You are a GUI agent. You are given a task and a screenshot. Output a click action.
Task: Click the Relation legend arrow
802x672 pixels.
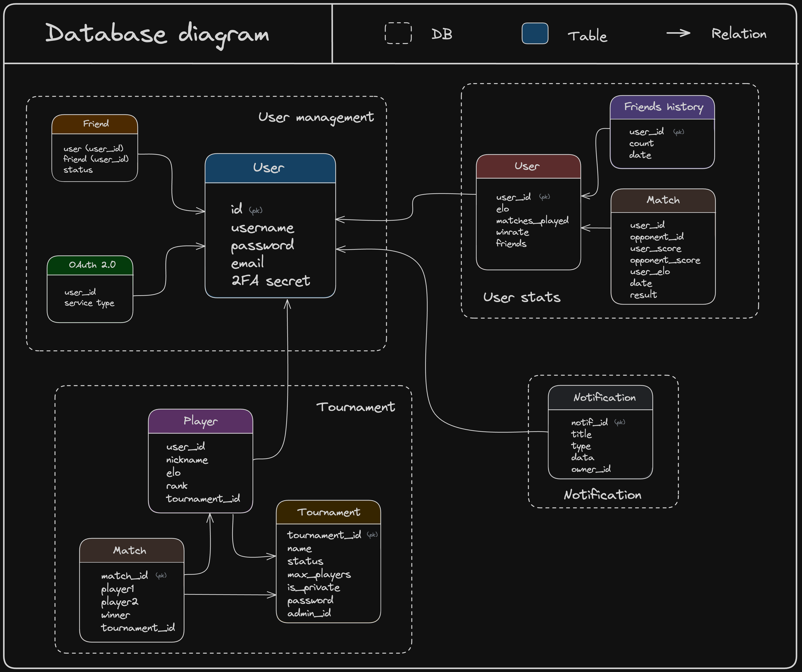point(678,33)
